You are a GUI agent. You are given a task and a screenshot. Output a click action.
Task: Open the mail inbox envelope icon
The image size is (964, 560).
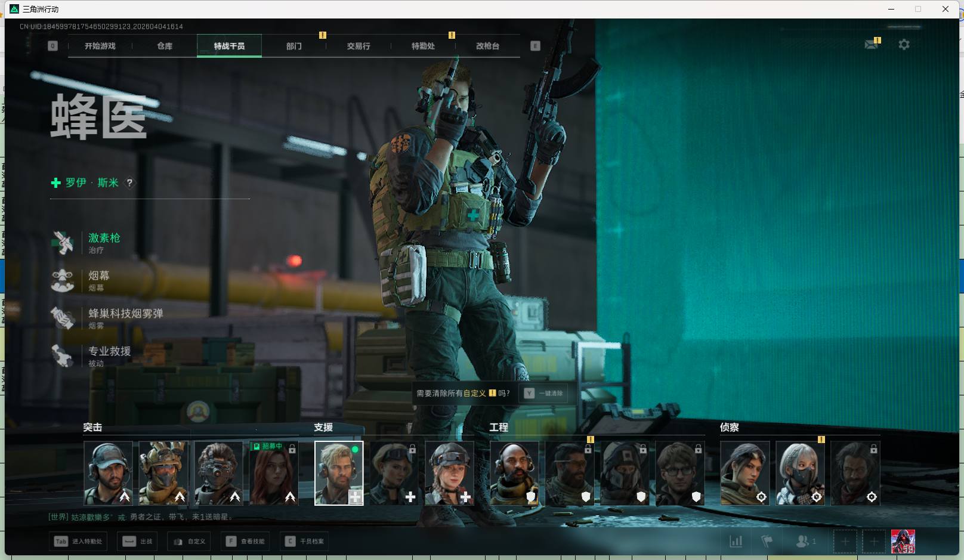(871, 45)
